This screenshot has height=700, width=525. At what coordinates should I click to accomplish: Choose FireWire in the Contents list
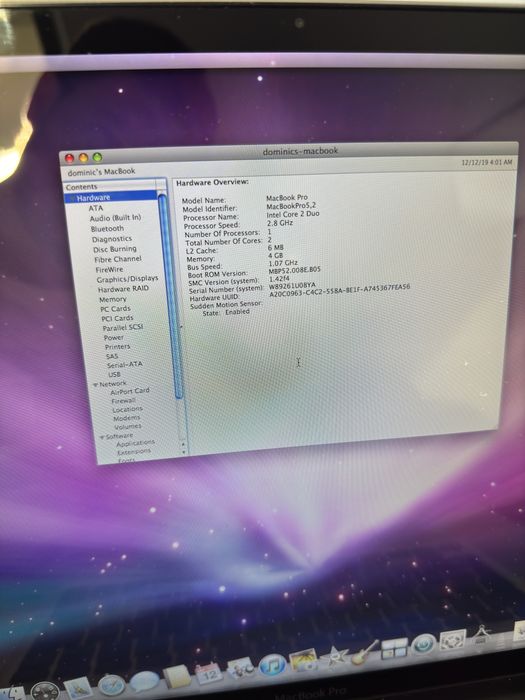pyautogui.click(x=109, y=270)
